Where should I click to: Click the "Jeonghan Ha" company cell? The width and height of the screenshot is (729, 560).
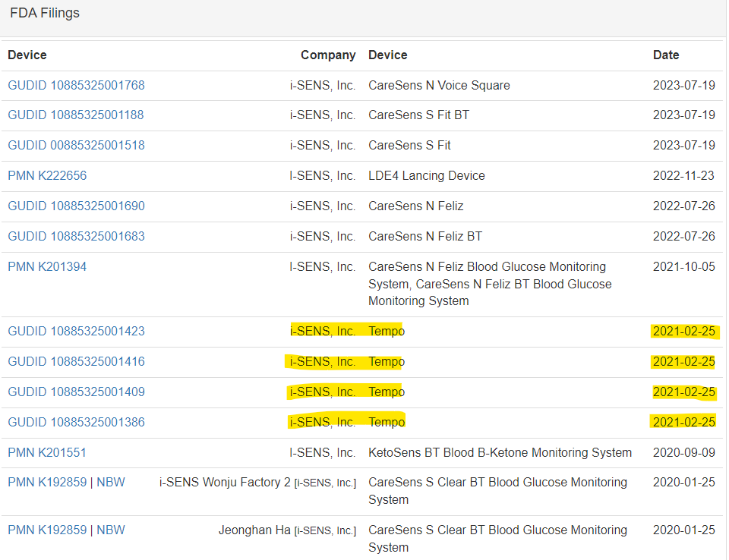tap(287, 530)
